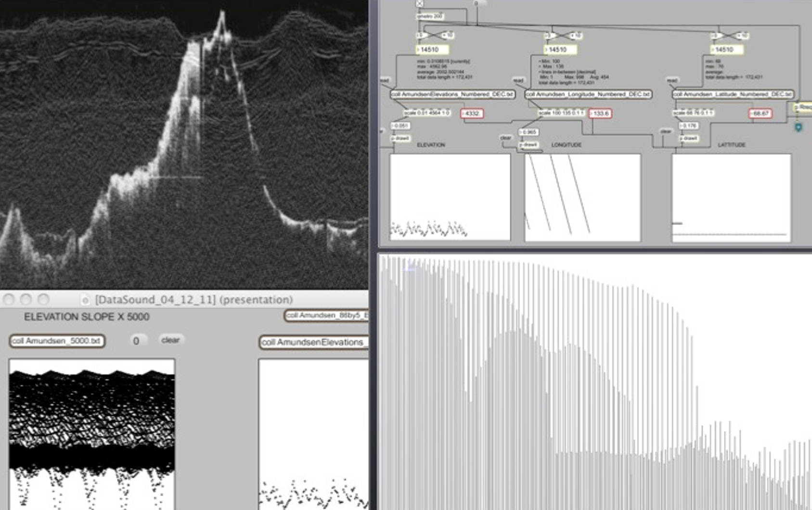Click the clear message near the LATTITUDE display
This screenshot has height=510, width=812.
pyautogui.click(x=666, y=131)
